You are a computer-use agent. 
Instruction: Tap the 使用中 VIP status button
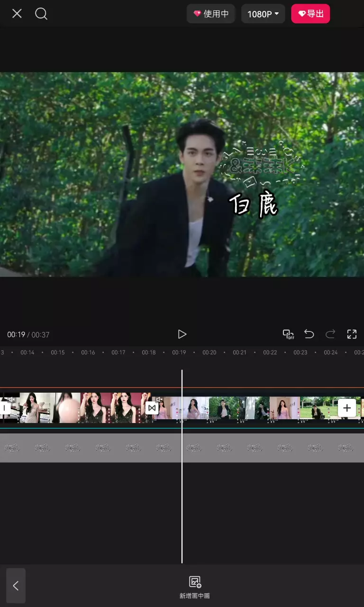[x=211, y=14]
